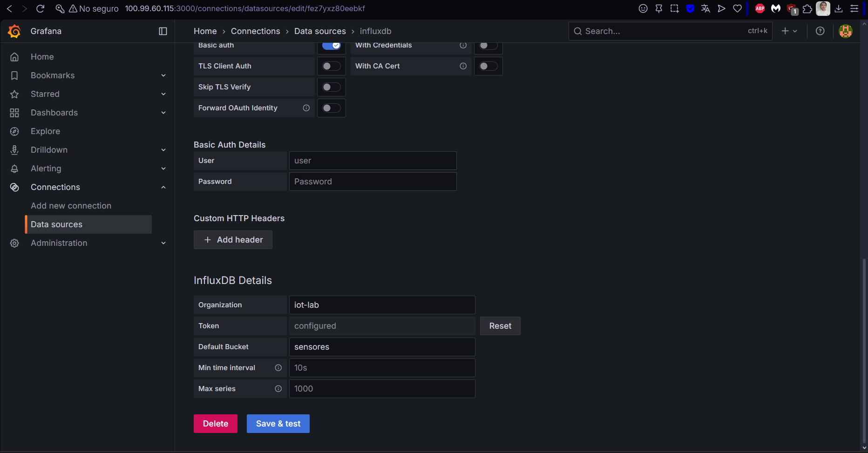868x453 pixels.
Task: Focus the Default Bucket field
Action: pos(382,347)
